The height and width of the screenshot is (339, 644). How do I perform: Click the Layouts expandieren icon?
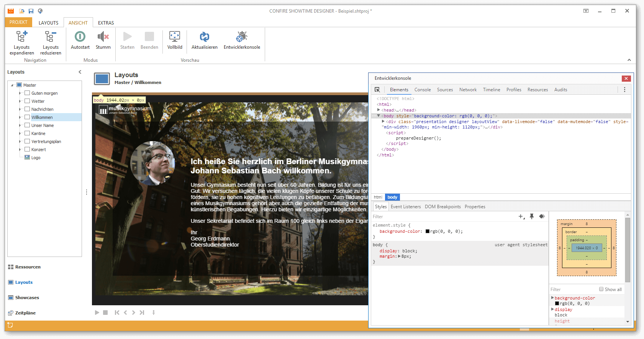(x=22, y=37)
